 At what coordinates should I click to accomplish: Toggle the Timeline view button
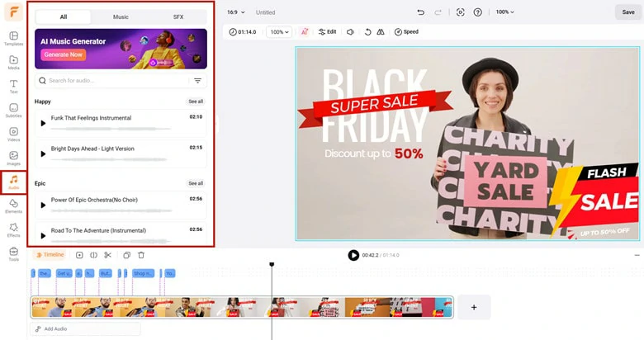50,255
